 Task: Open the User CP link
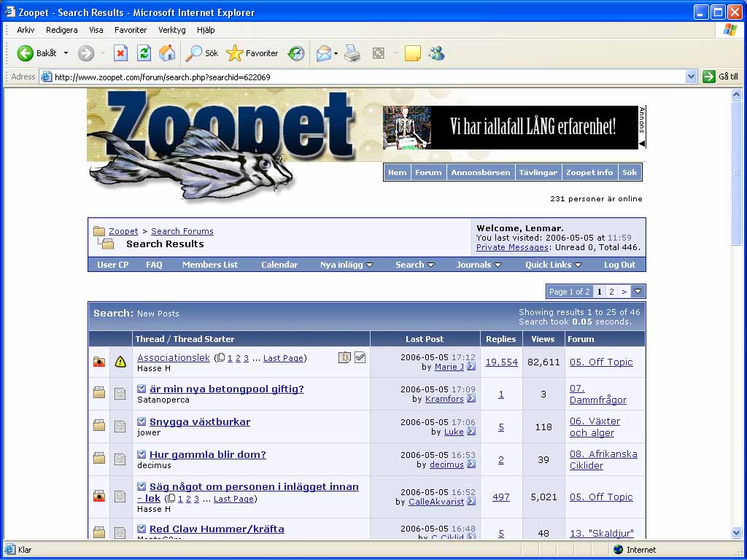(x=113, y=265)
